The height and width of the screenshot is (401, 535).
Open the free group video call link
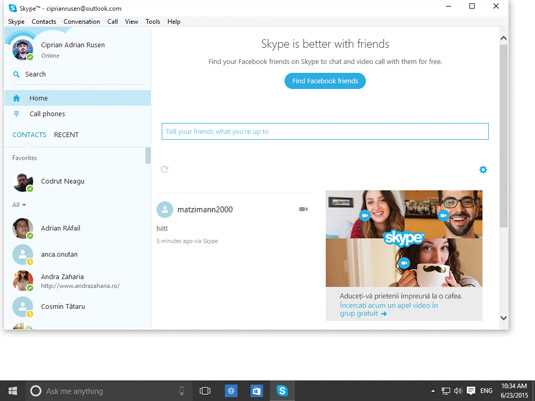[x=389, y=310]
